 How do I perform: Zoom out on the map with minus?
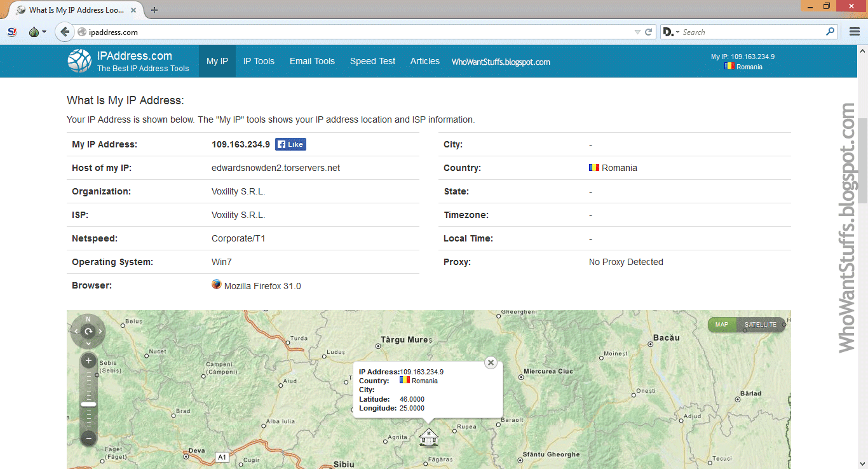(x=88, y=438)
